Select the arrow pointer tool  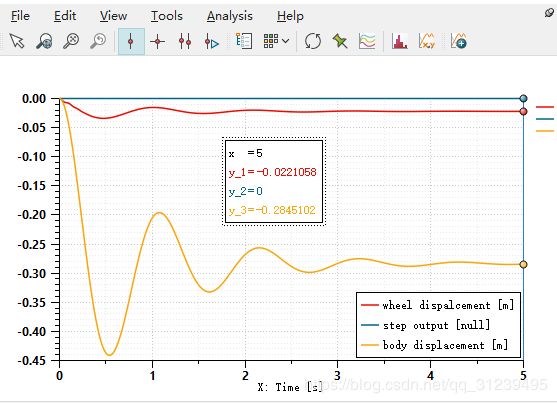tap(17, 41)
